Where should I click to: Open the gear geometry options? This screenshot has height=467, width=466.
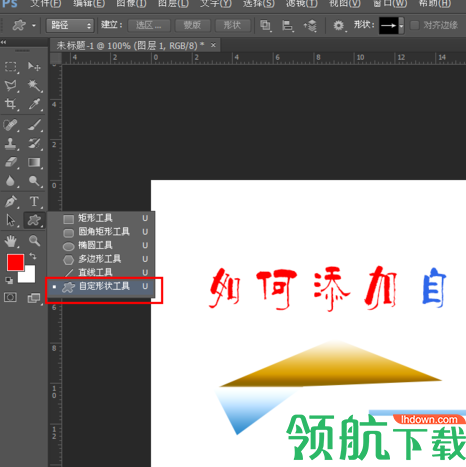pyautogui.click(x=339, y=26)
